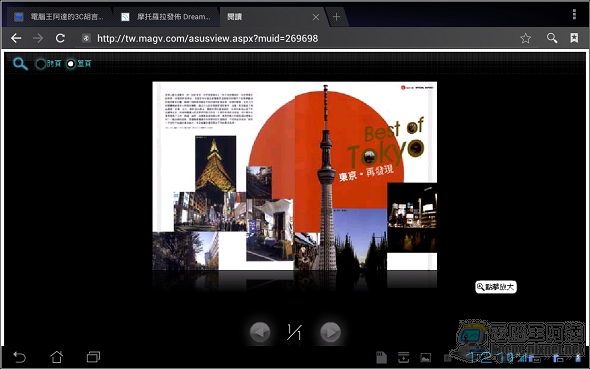The image size is (590, 369).
Task: Open a new browser tab
Action: point(336,17)
